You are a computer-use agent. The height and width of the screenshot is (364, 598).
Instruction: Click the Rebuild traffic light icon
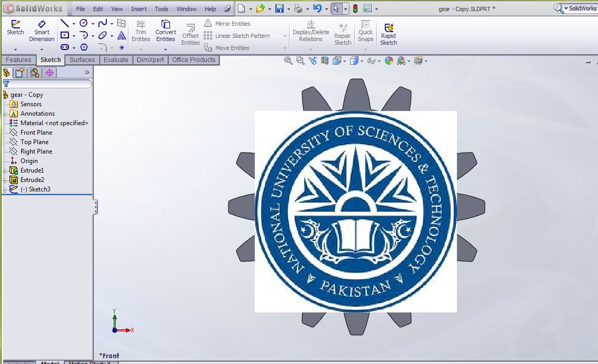(x=355, y=8)
